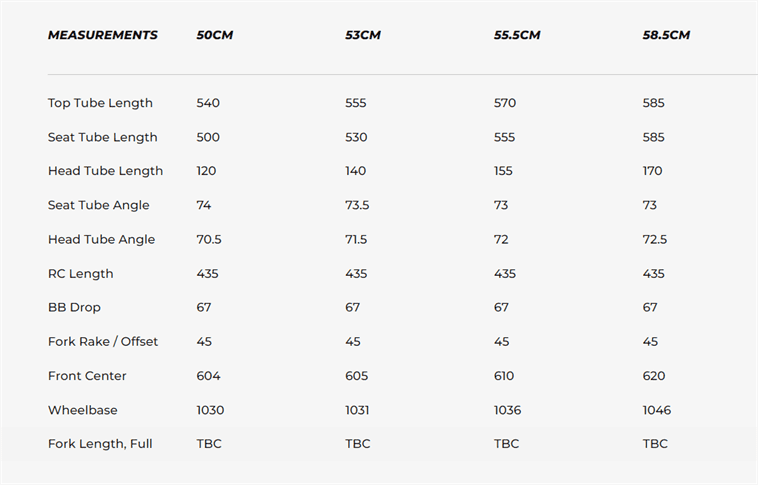Viewport: 758px width, 485px height.
Task: Select the 70.5 head tube angle value
Action: (x=210, y=240)
